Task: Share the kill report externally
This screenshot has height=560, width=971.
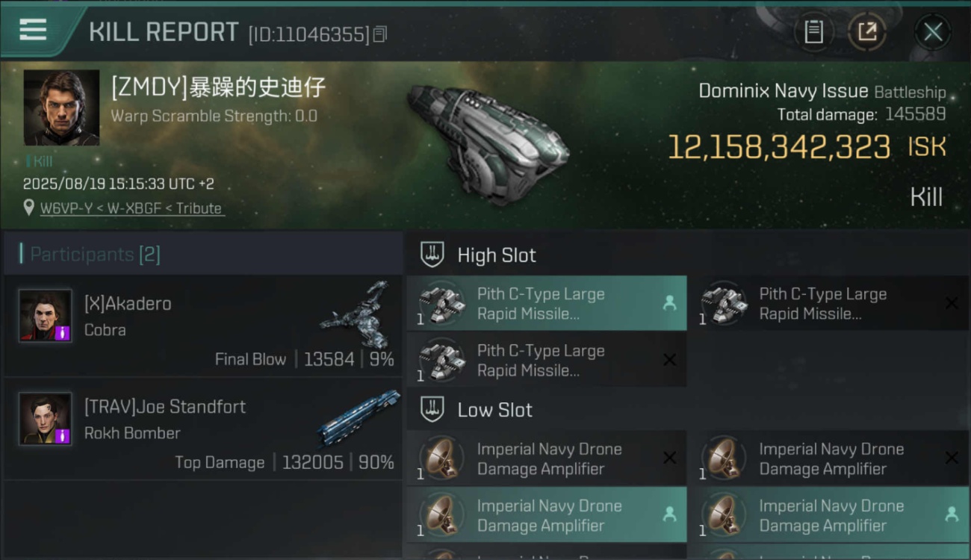Action: click(867, 32)
